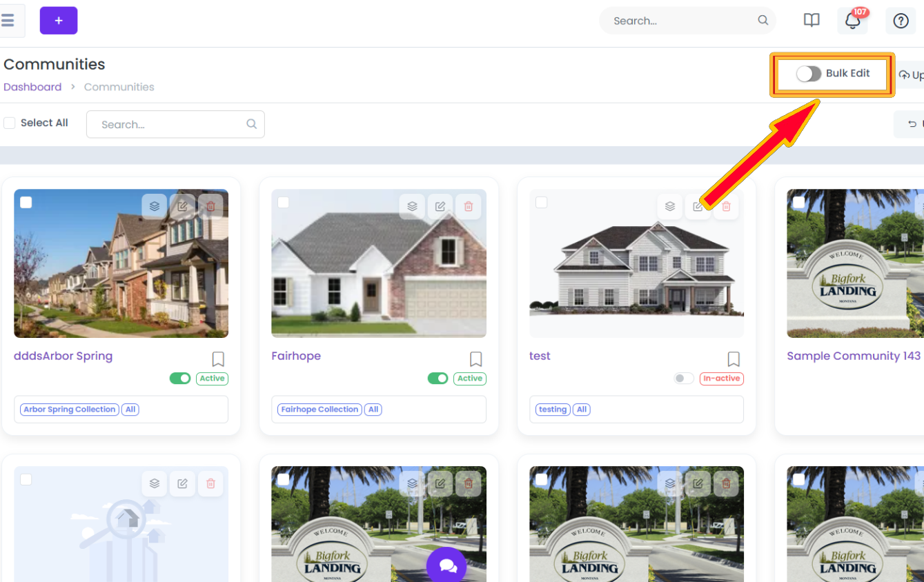Image resolution: width=924 pixels, height=582 pixels.
Task: Click the Arbor Spring Collection tag
Action: [x=70, y=410]
